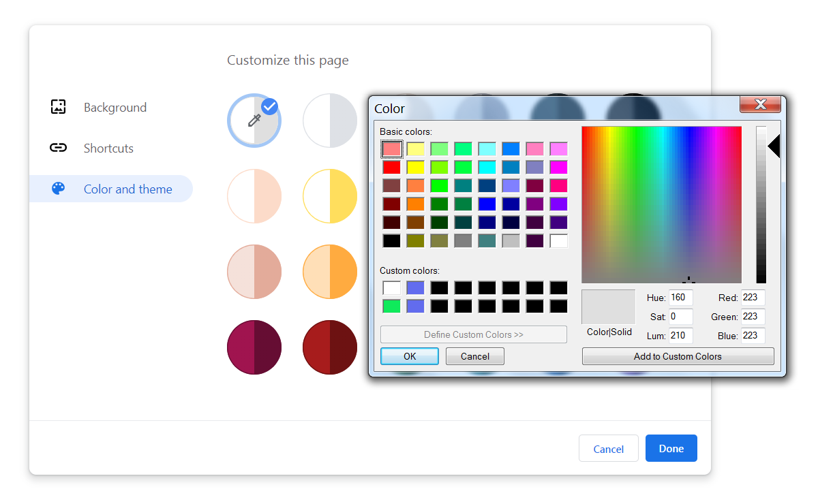This screenshot has height=504, width=818.
Task: Select the dark maroon theme circle
Action: [x=254, y=347]
